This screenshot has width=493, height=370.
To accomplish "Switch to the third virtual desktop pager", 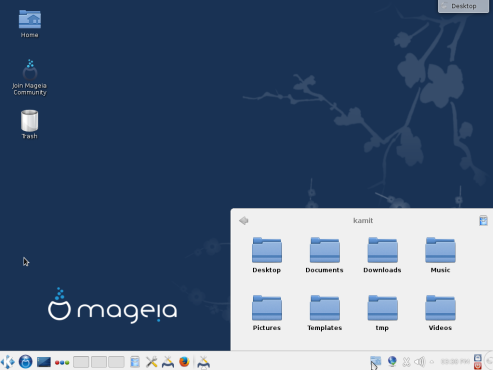I will pos(116,362).
